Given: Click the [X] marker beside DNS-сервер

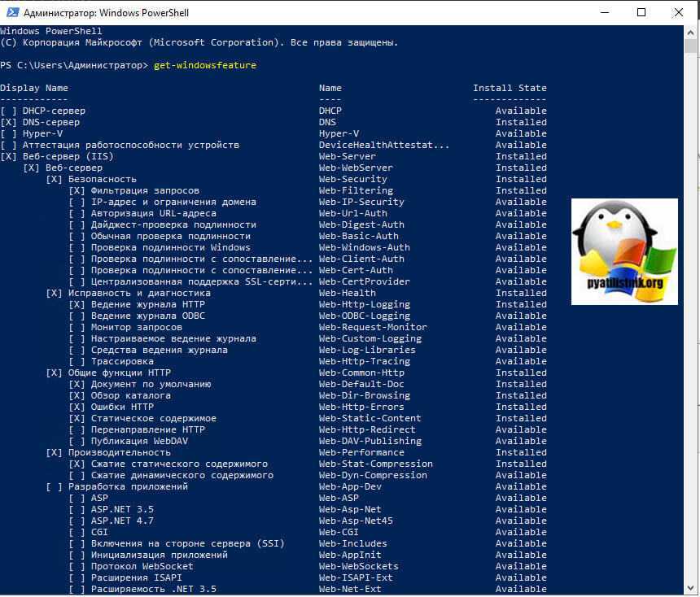Looking at the screenshot, I should [x=8, y=122].
